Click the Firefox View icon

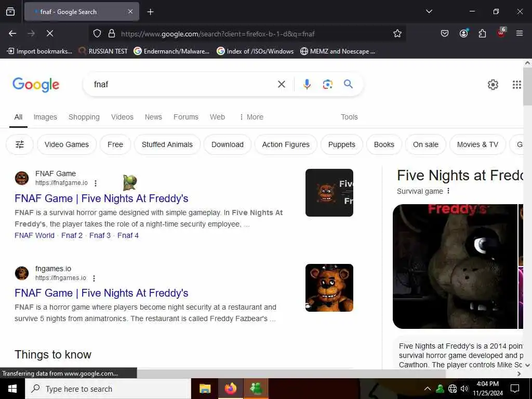pos(10,11)
